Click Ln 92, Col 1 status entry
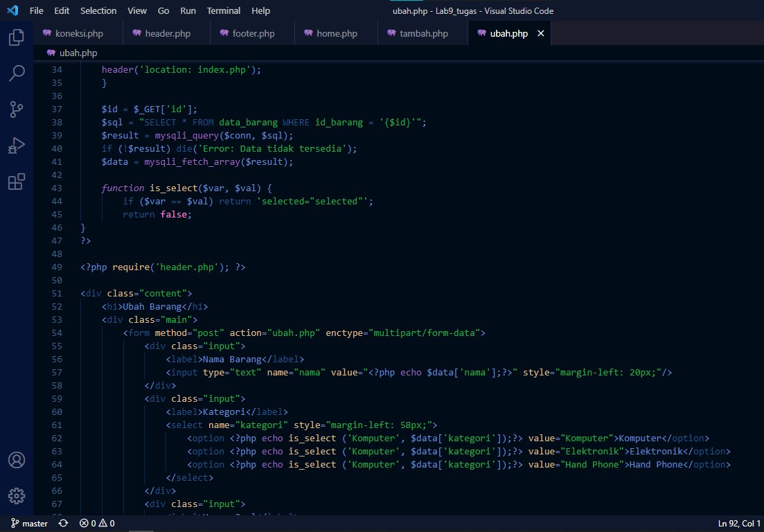Screen dimensions: 764x532 [739, 524]
